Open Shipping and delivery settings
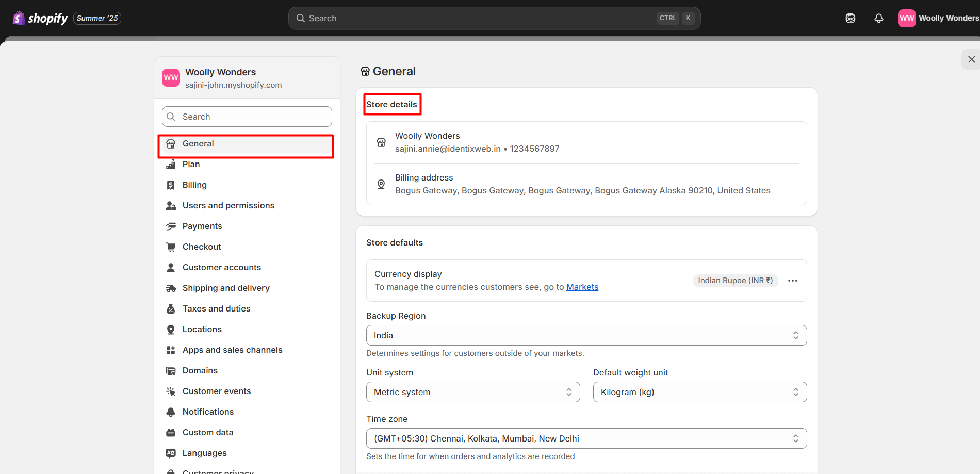 (x=247, y=288)
